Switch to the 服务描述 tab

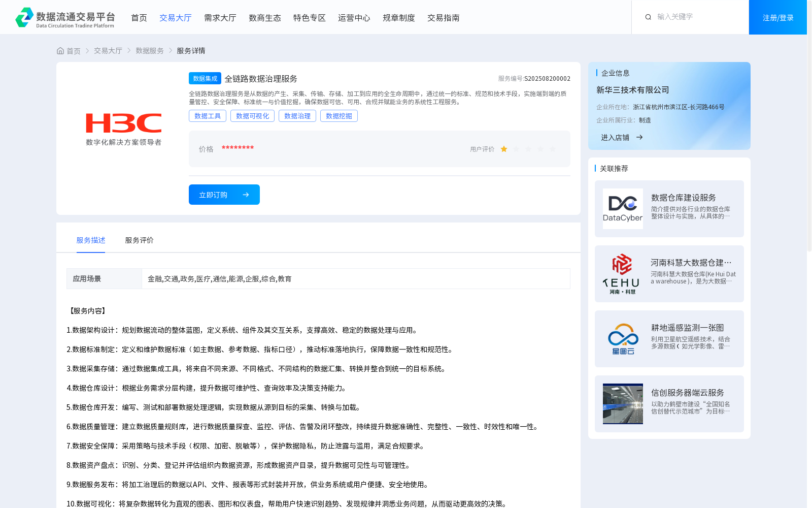pos(91,240)
